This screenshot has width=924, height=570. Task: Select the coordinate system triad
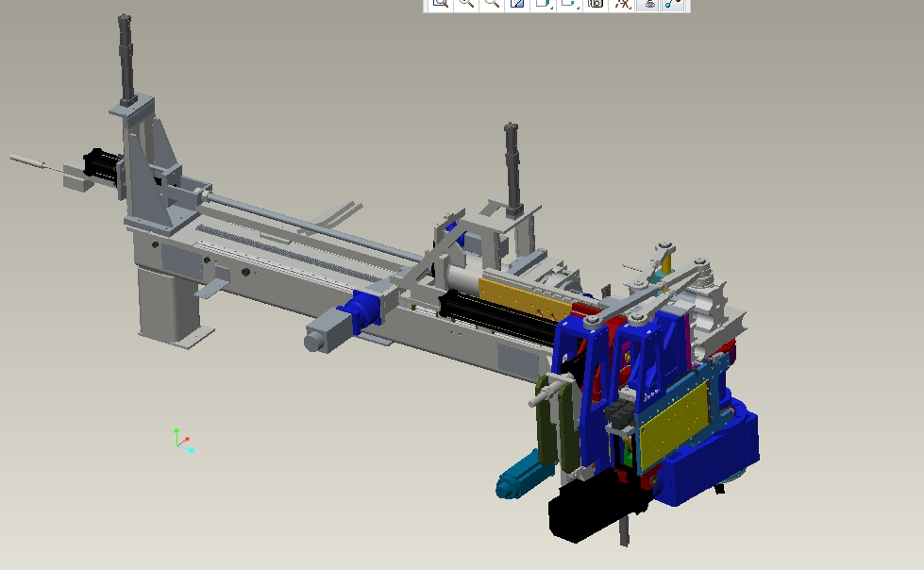tap(183, 441)
